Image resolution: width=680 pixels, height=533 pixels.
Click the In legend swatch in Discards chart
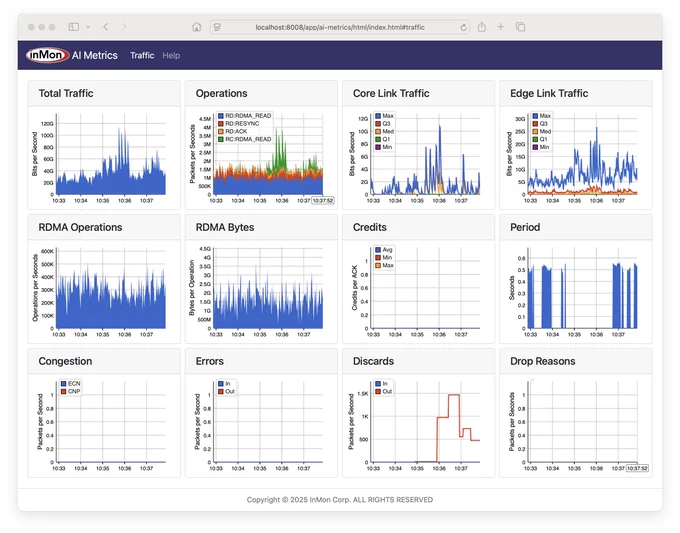tap(378, 384)
